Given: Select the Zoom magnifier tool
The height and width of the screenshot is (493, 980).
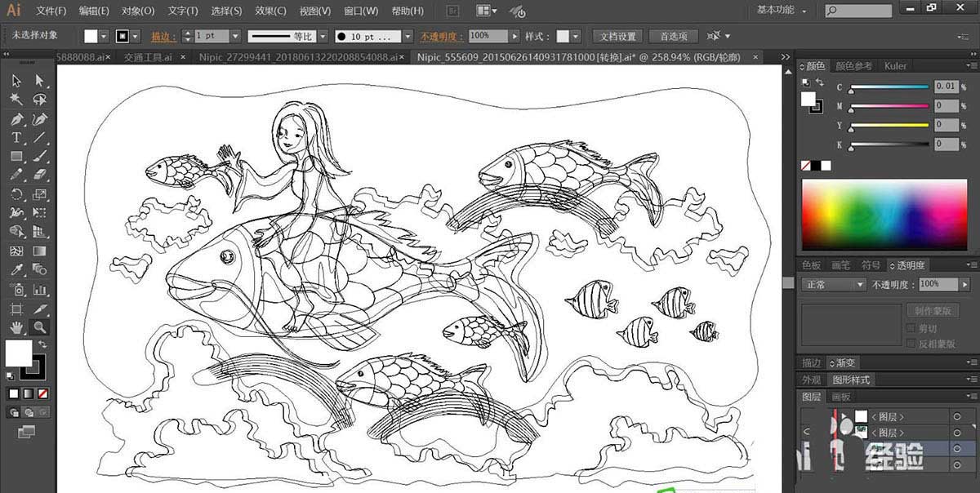Looking at the screenshot, I should click(39, 327).
